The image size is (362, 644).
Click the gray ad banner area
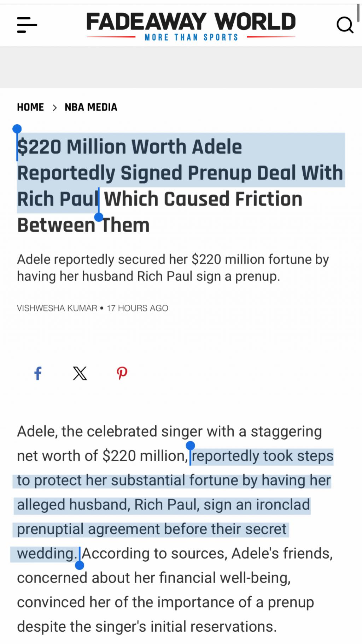tap(181, 67)
